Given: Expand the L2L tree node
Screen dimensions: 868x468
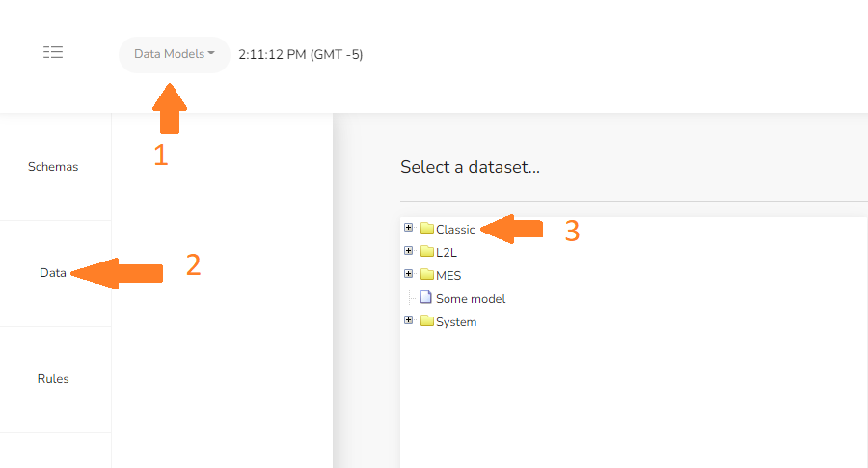Looking at the screenshot, I should 409,251.
